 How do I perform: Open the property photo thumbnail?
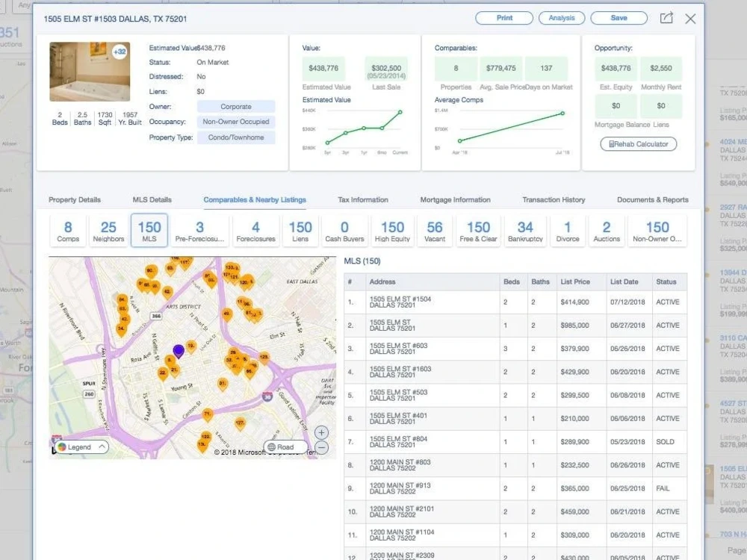click(x=90, y=72)
